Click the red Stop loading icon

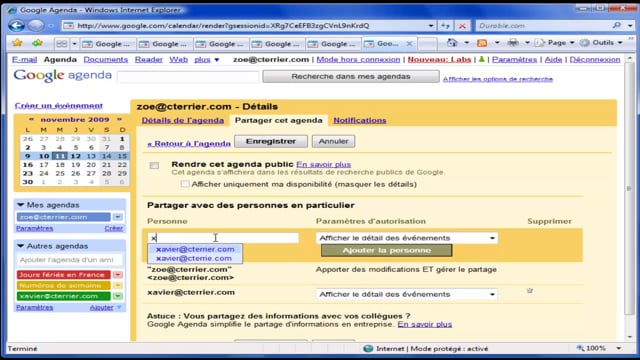462,26
